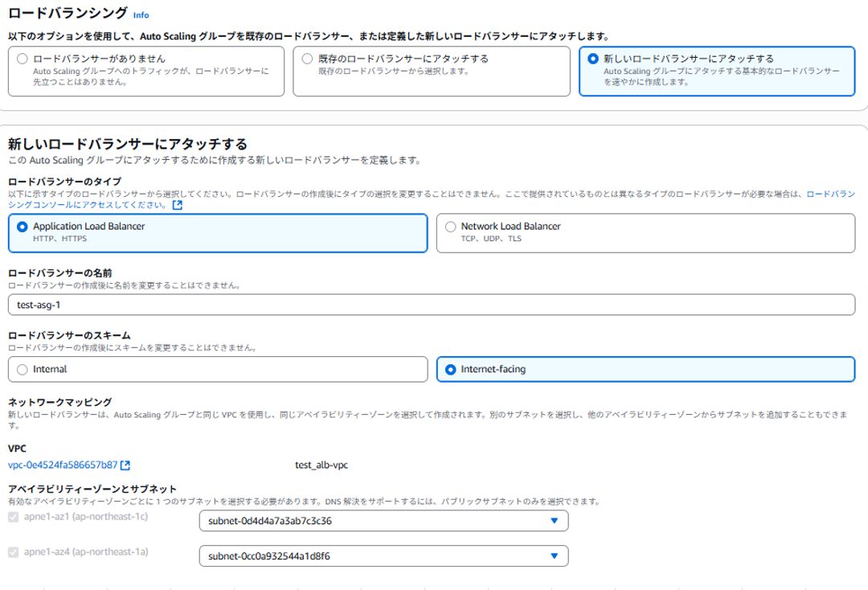Select 既存のロードバランサーにアタッチする option
The width and height of the screenshot is (868, 590).
click(x=305, y=58)
